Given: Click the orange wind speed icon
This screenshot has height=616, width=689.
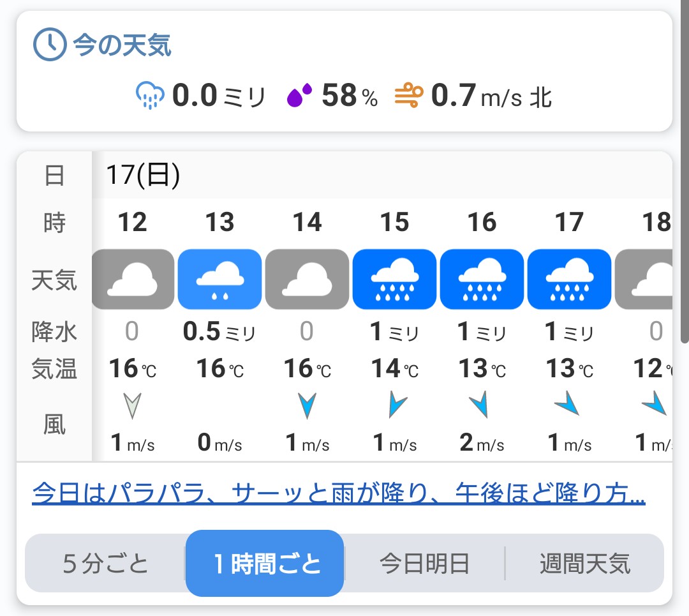Looking at the screenshot, I should (409, 96).
